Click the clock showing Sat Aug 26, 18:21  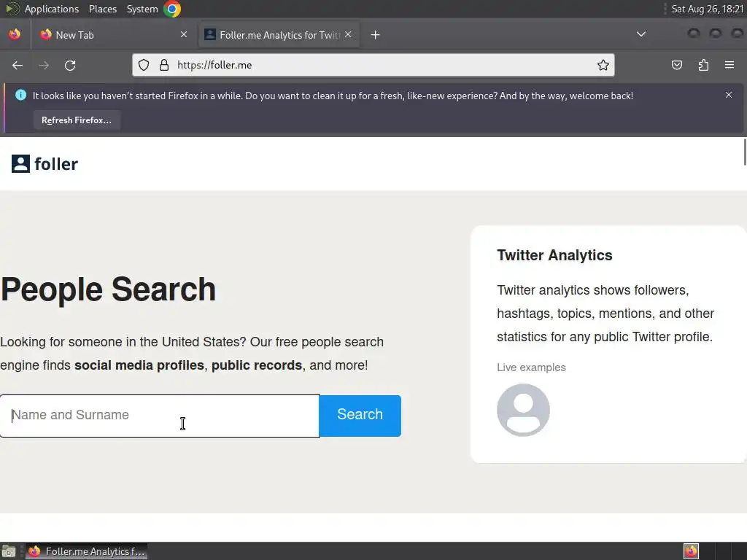pos(708,9)
